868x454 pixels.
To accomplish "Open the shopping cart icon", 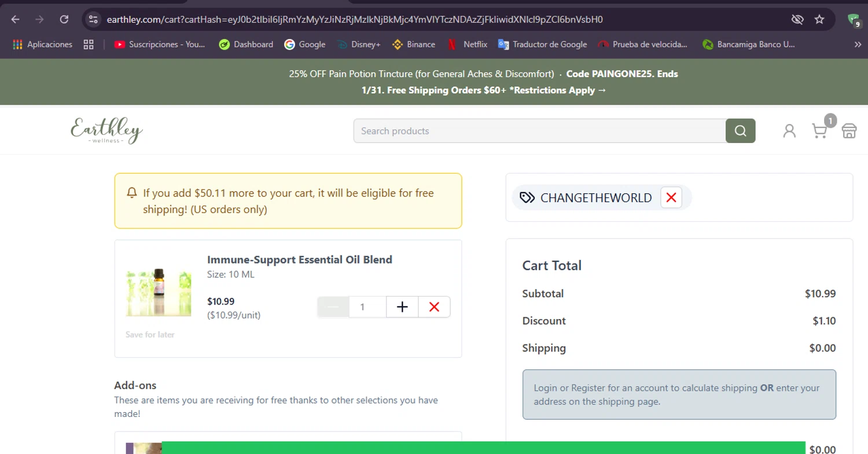I will click(x=819, y=131).
